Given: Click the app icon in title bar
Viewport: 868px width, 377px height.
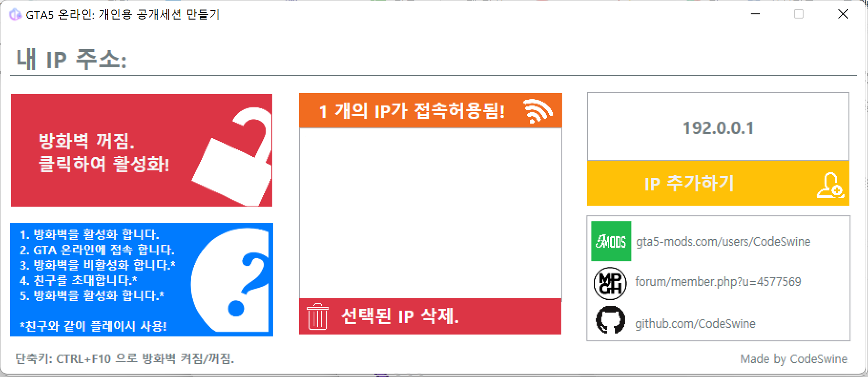Looking at the screenshot, I should (x=15, y=14).
